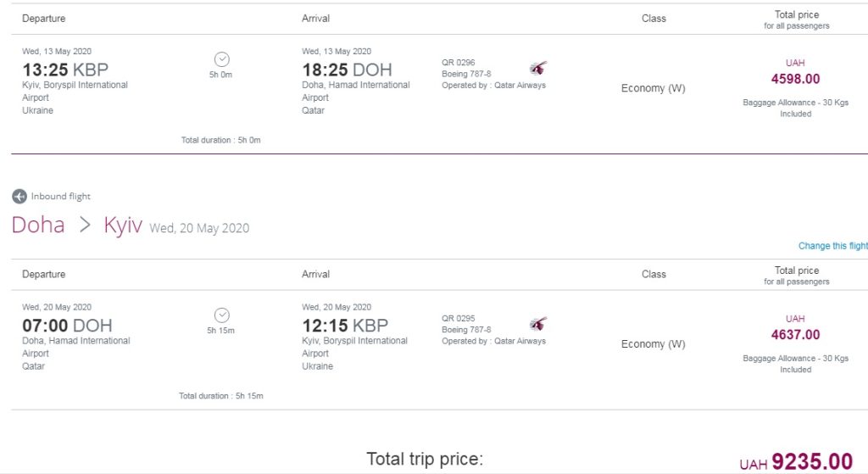868x474 pixels.
Task: Click Qatar Airways logo beside flight QR 0295
Action: click(538, 324)
